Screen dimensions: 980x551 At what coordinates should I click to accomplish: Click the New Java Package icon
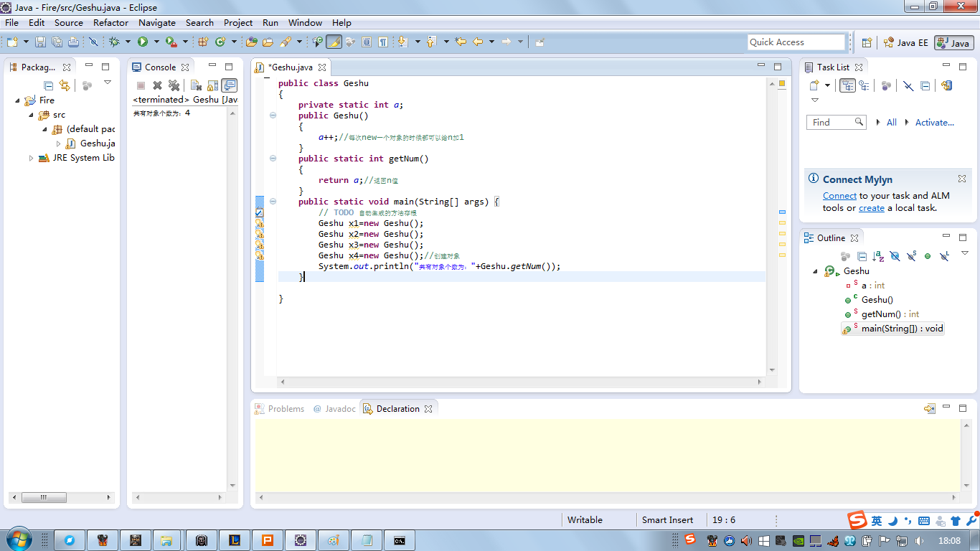click(x=203, y=42)
